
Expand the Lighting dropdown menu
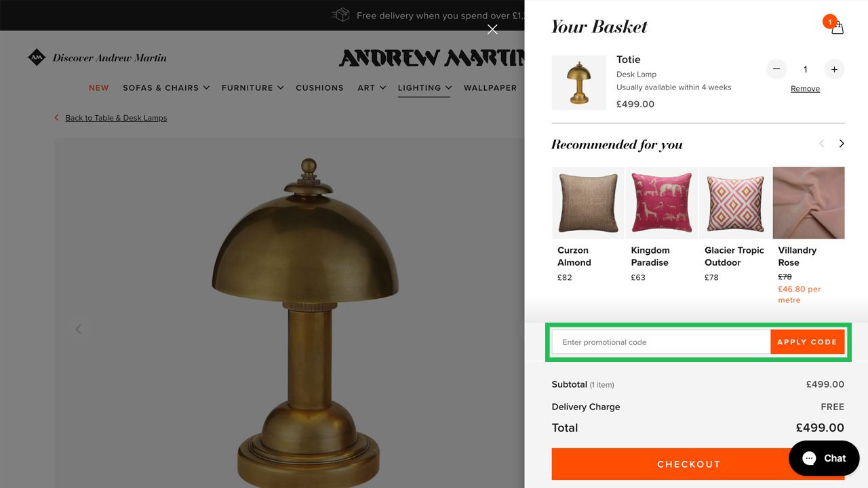(x=424, y=87)
